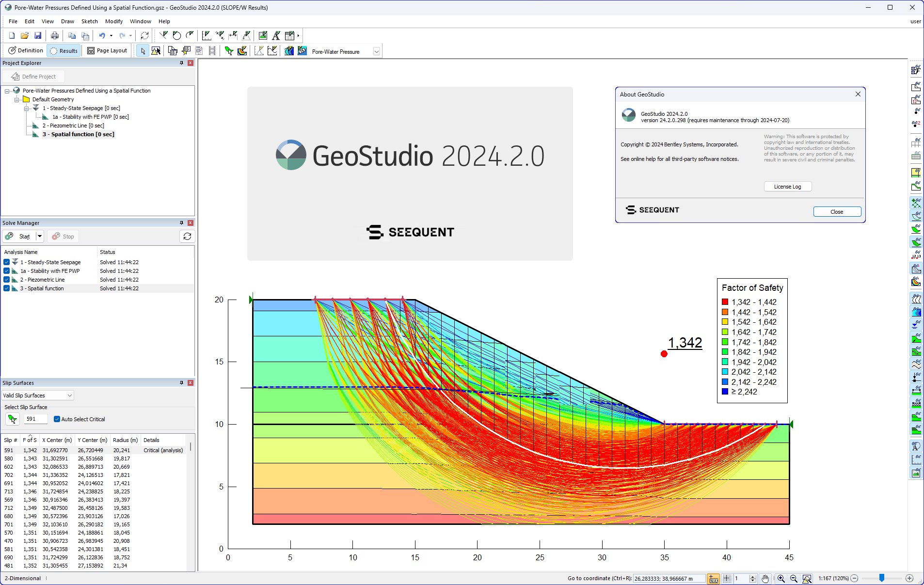
Task: Open the Pore-Water Pressure contour dropdown
Action: (x=376, y=51)
